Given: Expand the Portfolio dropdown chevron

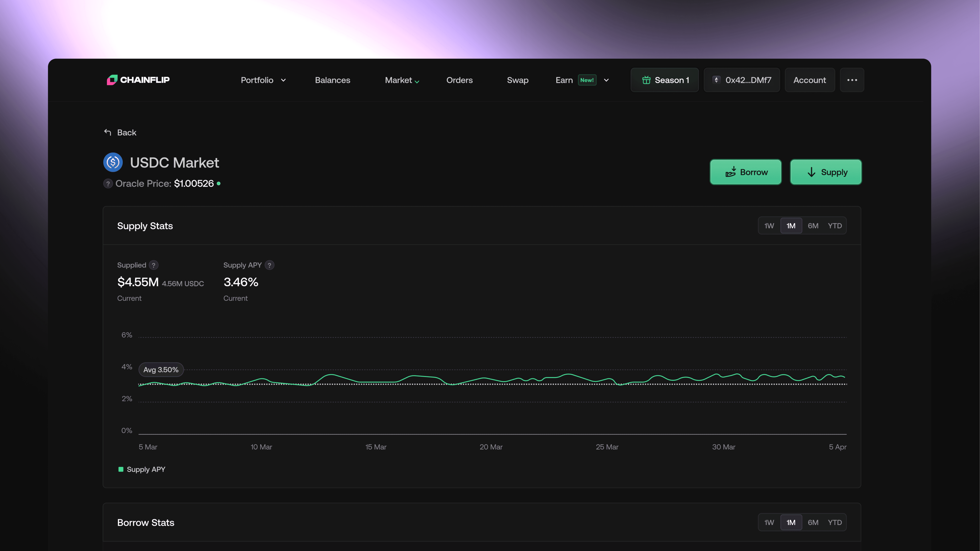Looking at the screenshot, I should pos(283,80).
